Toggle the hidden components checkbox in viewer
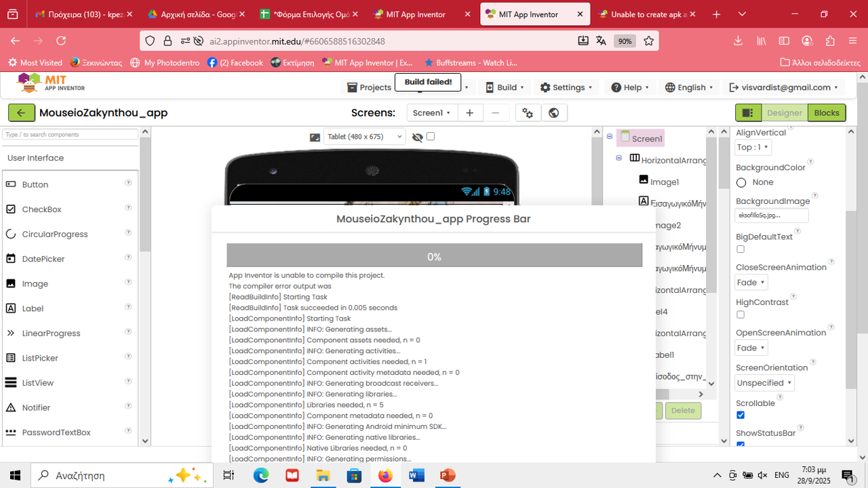868x488 pixels. 431,136
